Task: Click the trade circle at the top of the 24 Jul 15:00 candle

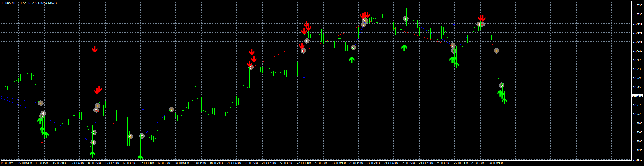Action: pyautogui.click(x=406, y=19)
